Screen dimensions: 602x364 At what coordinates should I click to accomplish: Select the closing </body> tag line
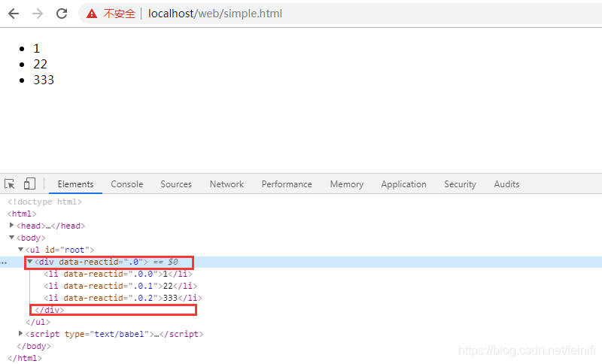click(34, 346)
